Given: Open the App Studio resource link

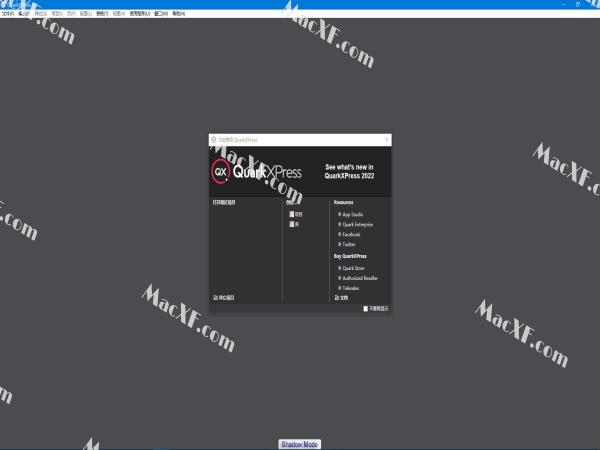Looking at the screenshot, I should click(352, 215).
